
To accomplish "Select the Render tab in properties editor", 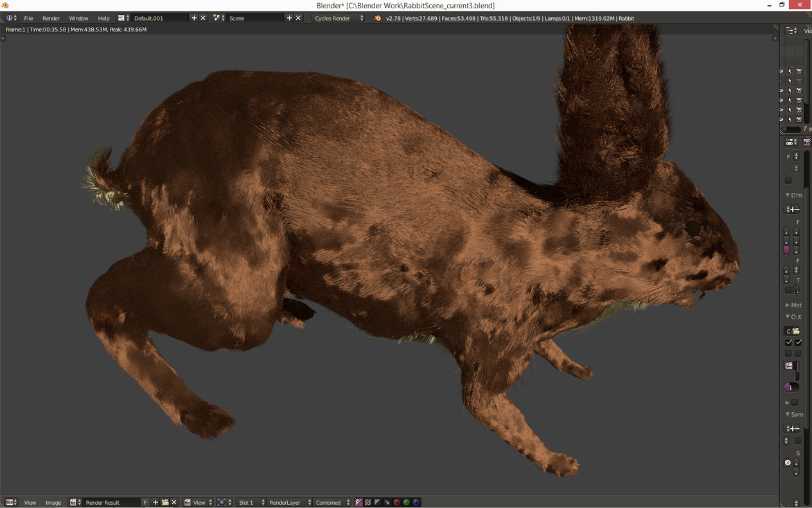I will pos(806,141).
